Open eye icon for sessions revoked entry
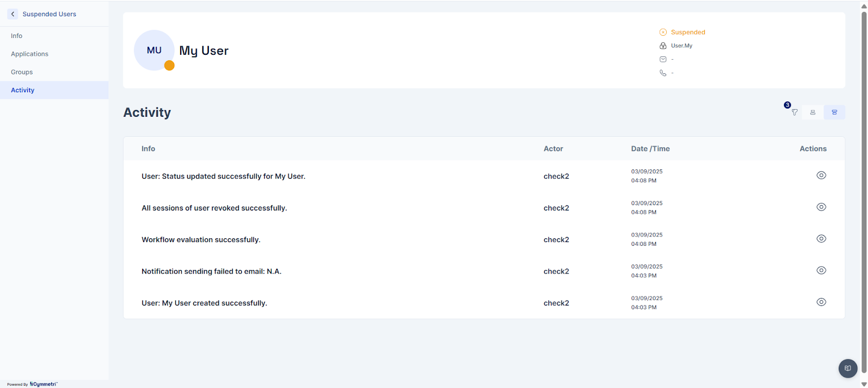Viewport: 868px width, 388px height. [x=821, y=207]
